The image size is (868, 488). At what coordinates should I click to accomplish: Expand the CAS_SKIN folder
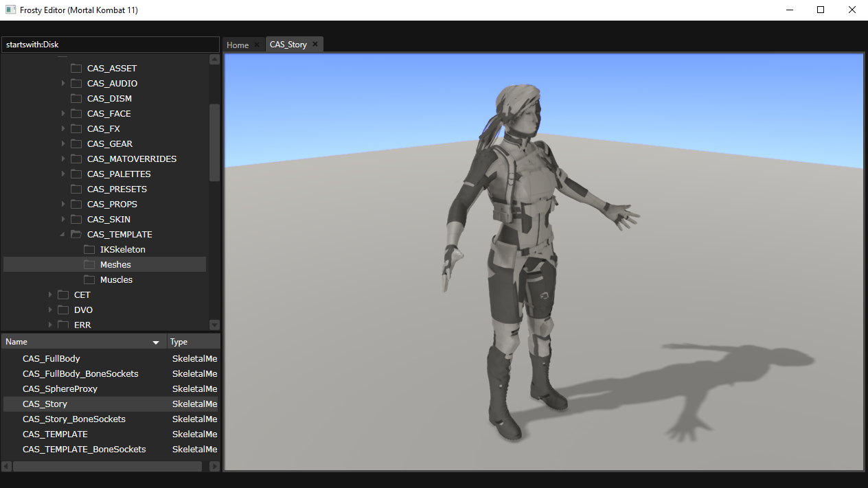point(63,220)
